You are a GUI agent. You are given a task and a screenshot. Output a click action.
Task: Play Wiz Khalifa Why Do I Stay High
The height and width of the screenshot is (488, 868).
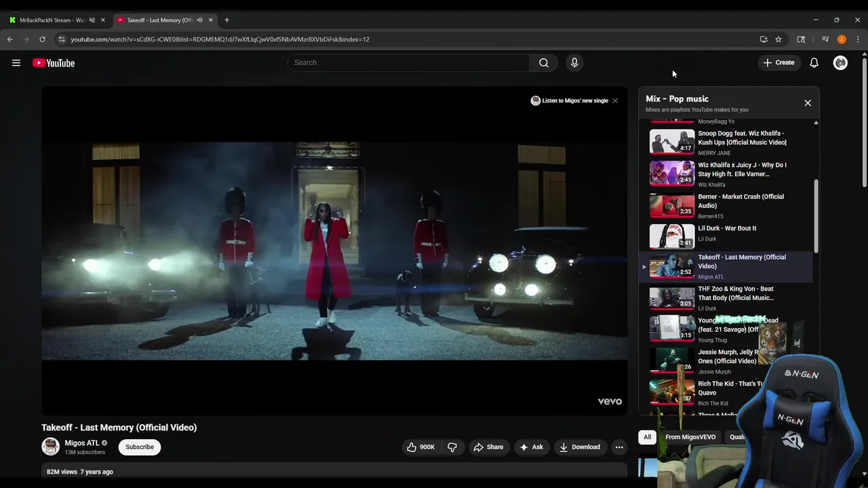(726, 174)
